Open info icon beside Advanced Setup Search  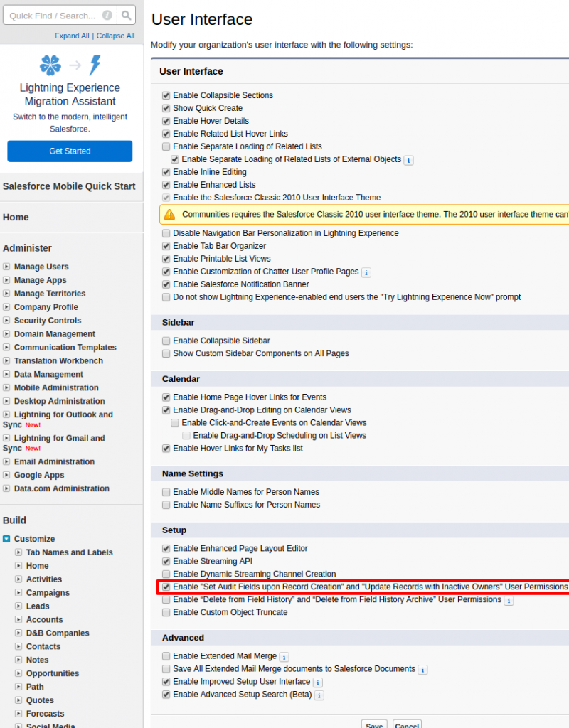tap(319, 695)
